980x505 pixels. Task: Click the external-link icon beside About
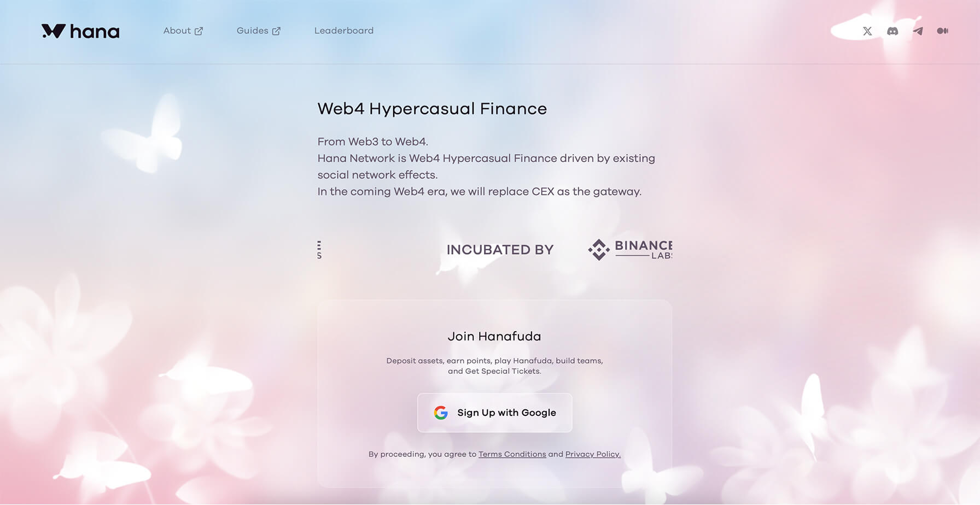[199, 31]
